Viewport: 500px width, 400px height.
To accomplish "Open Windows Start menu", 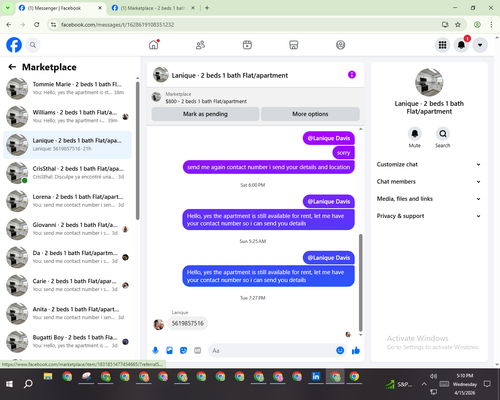I will pos(9,384).
